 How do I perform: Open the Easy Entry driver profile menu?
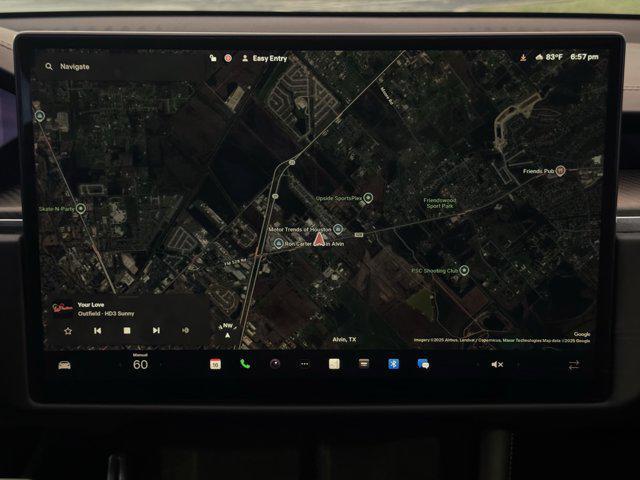[269, 58]
